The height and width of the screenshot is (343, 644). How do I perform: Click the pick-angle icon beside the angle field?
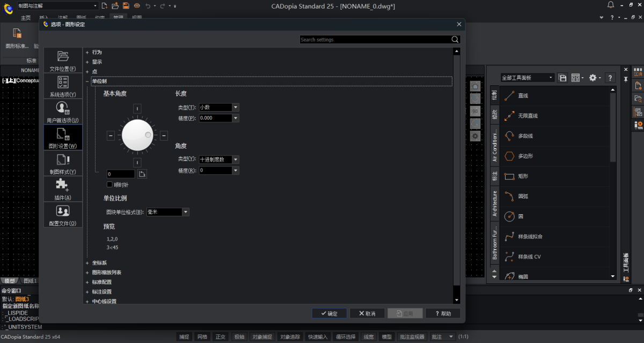click(x=142, y=174)
